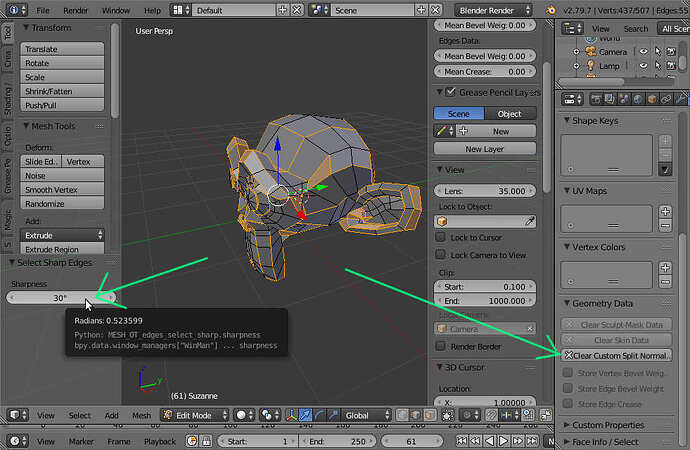Collapse the Mesh Tools panel
Screen dimensions: 690x450
pyautogui.click(x=26, y=126)
